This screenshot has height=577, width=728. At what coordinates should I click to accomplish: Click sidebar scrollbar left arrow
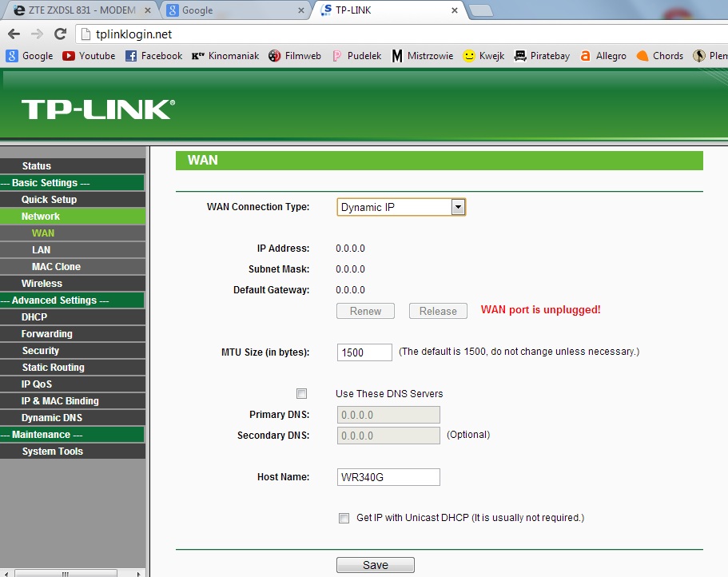click(6, 574)
